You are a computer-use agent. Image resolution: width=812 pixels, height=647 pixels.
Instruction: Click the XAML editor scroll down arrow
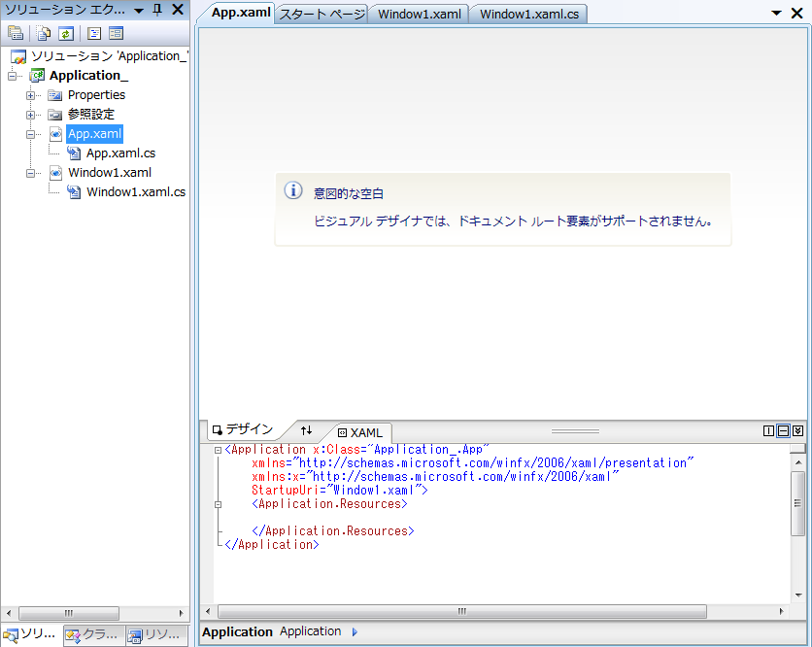point(798,596)
